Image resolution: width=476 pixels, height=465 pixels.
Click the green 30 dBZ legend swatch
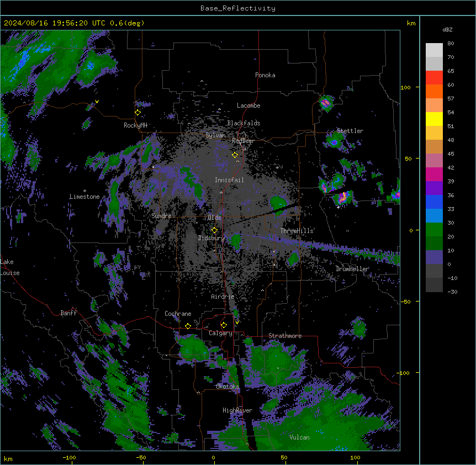(434, 230)
